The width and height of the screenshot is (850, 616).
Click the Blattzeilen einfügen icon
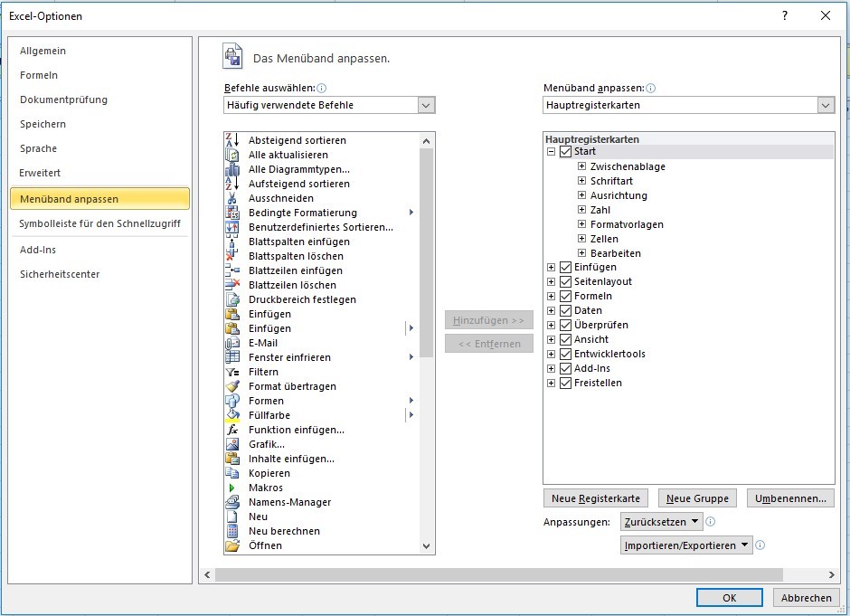click(x=232, y=270)
